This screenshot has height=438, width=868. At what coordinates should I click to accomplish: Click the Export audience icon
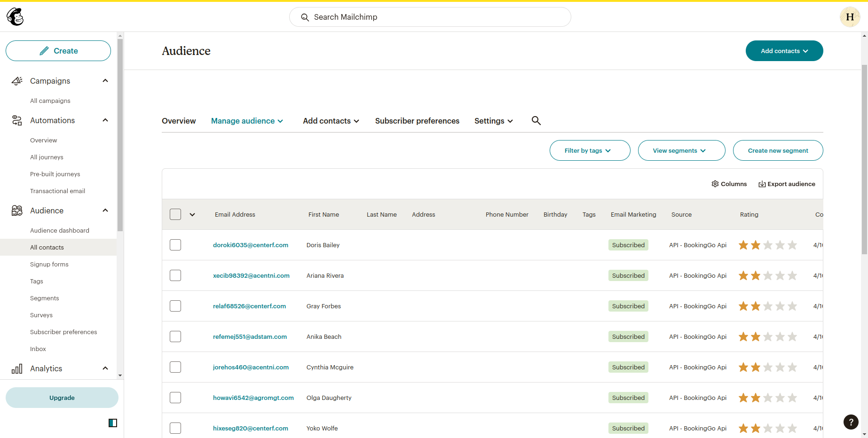pos(762,184)
